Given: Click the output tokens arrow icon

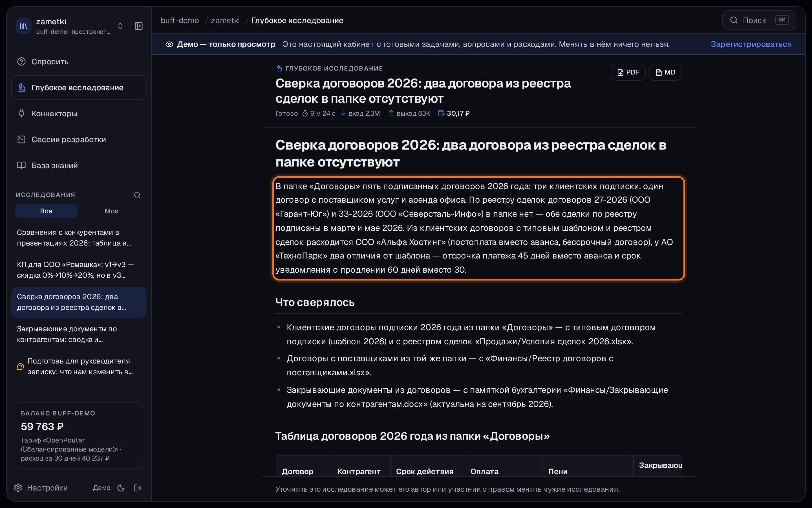Looking at the screenshot, I should 391,113.
